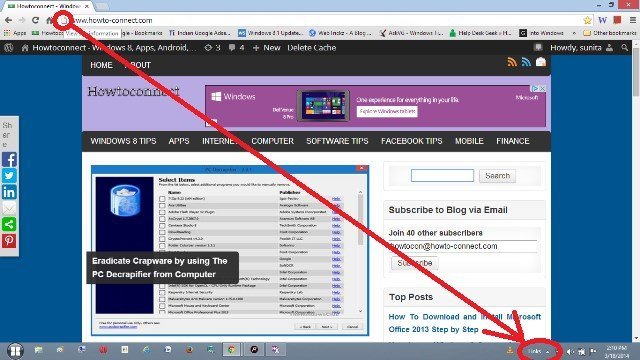Click the taskbar clock and date

[616, 351]
